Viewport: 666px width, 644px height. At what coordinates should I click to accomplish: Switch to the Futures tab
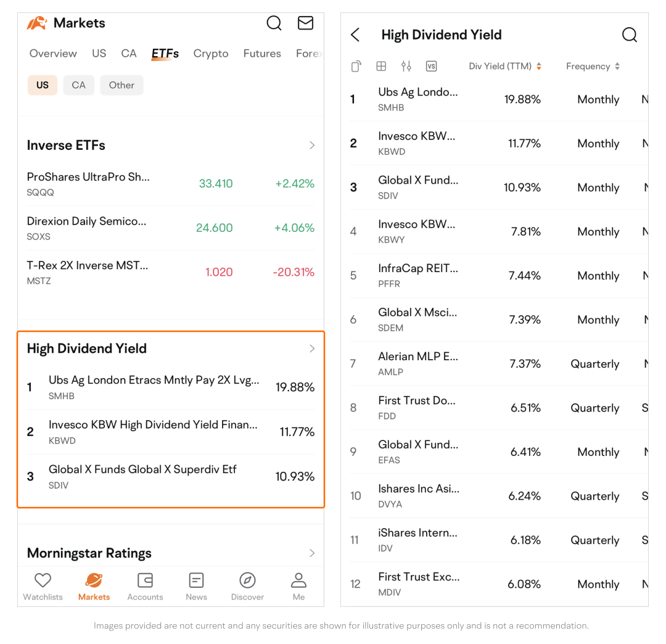[x=262, y=54]
